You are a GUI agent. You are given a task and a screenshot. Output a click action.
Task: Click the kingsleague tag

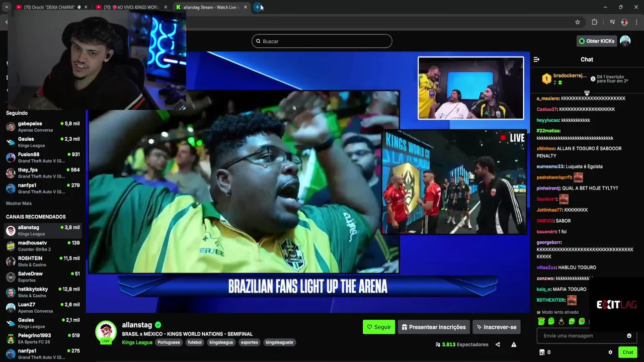point(221,342)
